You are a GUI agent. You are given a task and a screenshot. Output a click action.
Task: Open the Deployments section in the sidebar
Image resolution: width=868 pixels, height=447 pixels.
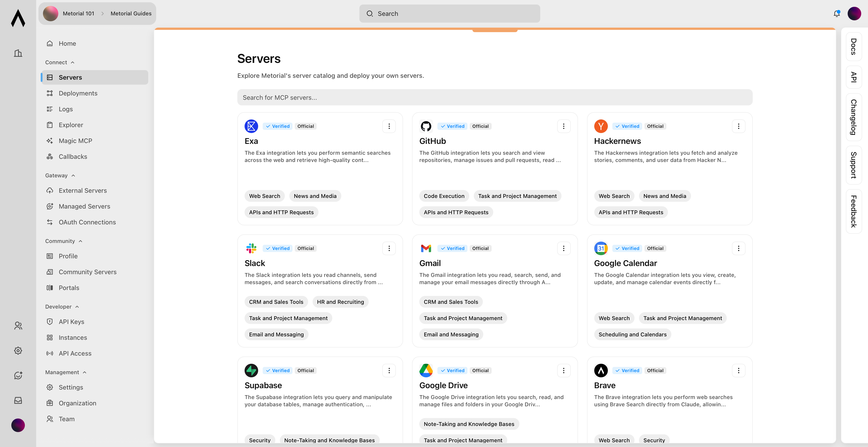[78, 93]
